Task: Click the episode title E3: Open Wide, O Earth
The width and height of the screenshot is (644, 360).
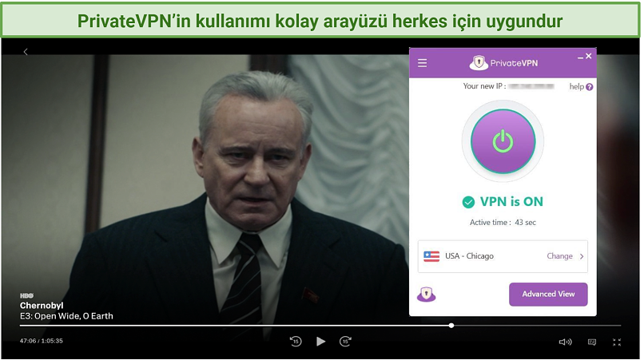Action: pyautogui.click(x=66, y=316)
